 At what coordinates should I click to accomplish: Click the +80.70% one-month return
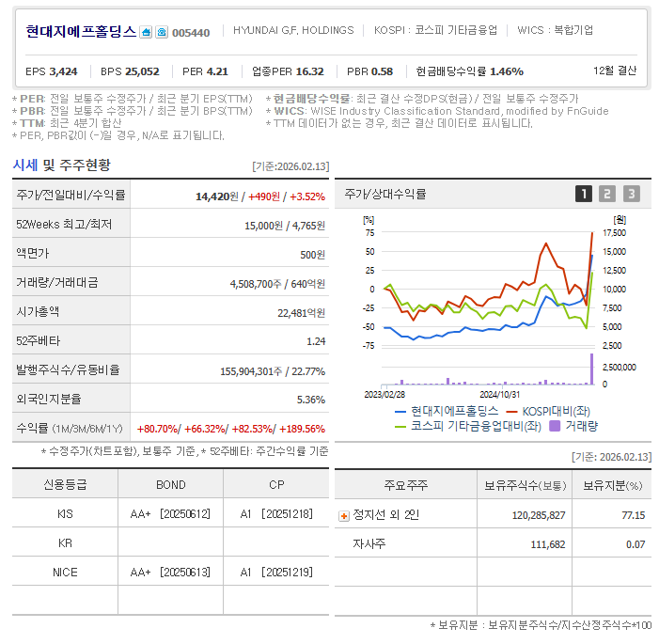click(x=159, y=430)
